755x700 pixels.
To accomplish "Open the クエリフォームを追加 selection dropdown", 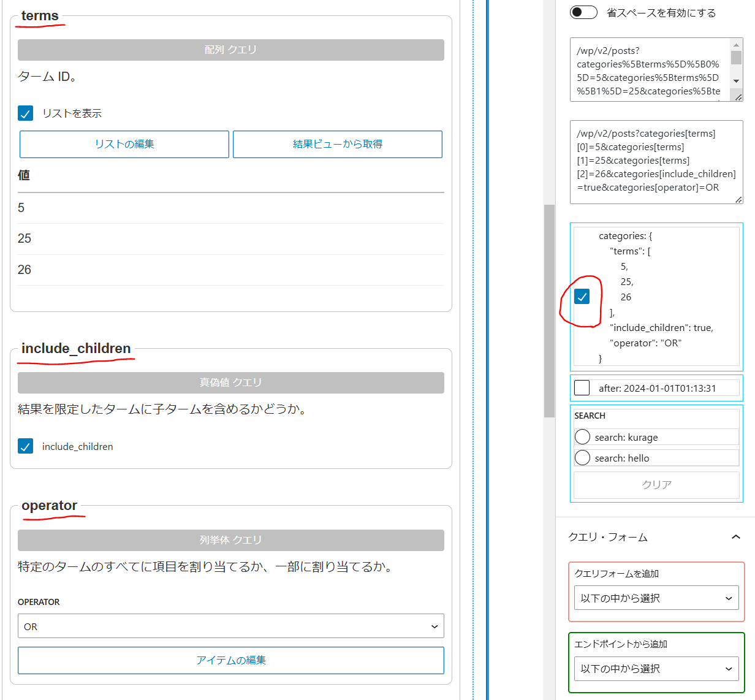I will 656,598.
